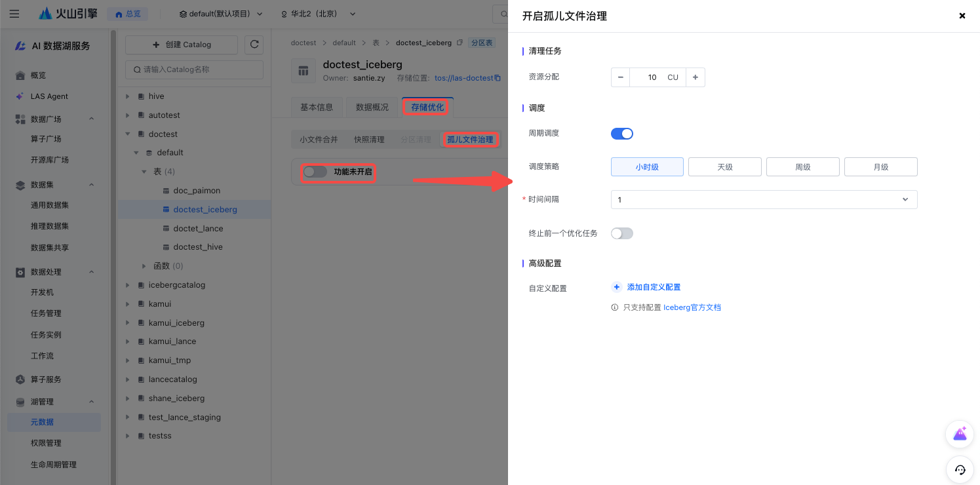
Task: Open 算子广场 in the sidebar
Action: pos(46,139)
